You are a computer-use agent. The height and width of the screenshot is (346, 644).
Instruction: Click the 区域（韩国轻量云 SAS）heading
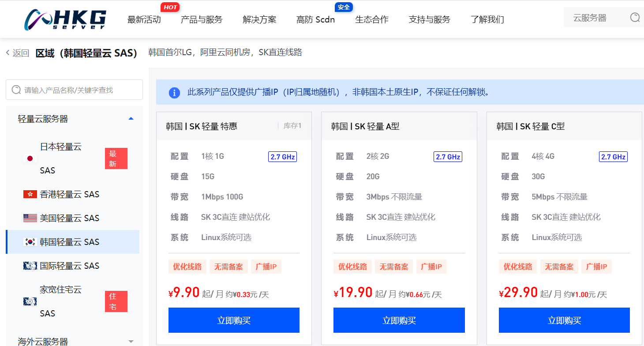tap(86, 53)
